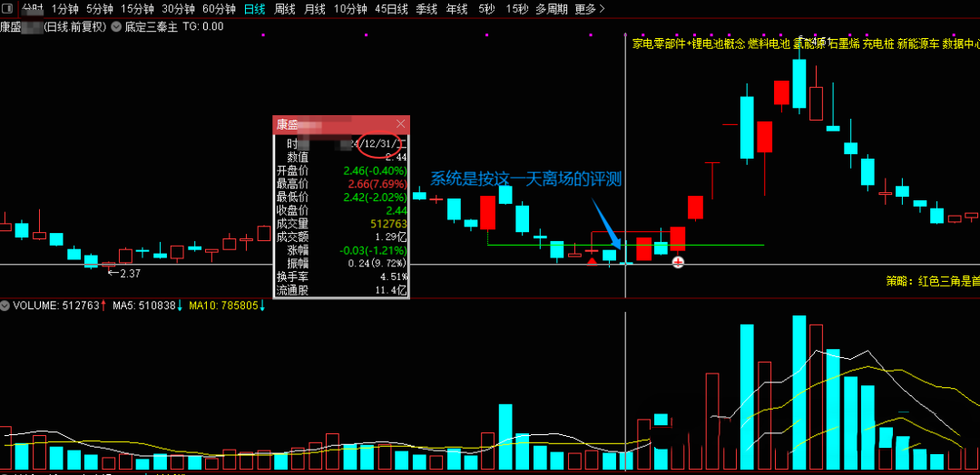Click the 涨幅 -0.03(-1.21%) value
The width and height of the screenshot is (980, 475).
[373, 249]
